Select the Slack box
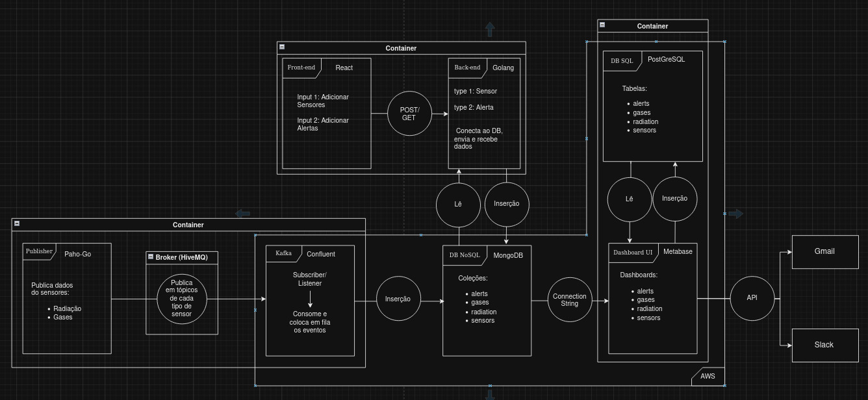The width and height of the screenshot is (868, 400). click(824, 345)
